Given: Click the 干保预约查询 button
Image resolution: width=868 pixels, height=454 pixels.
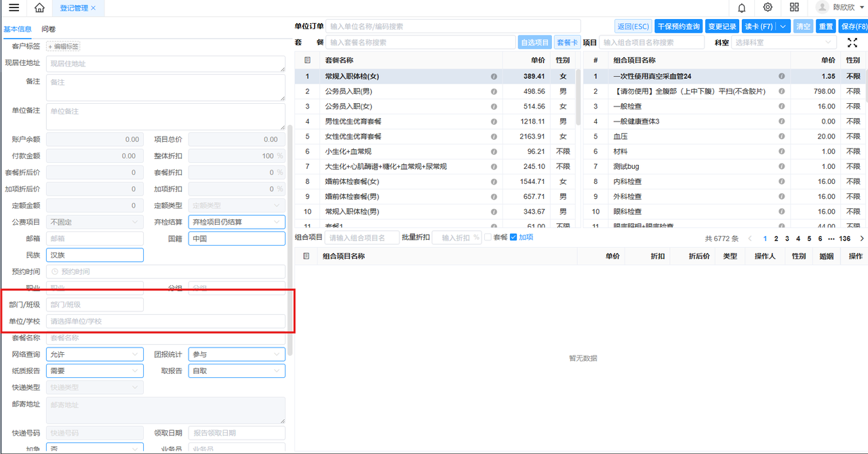Looking at the screenshot, I should point(678,26).
